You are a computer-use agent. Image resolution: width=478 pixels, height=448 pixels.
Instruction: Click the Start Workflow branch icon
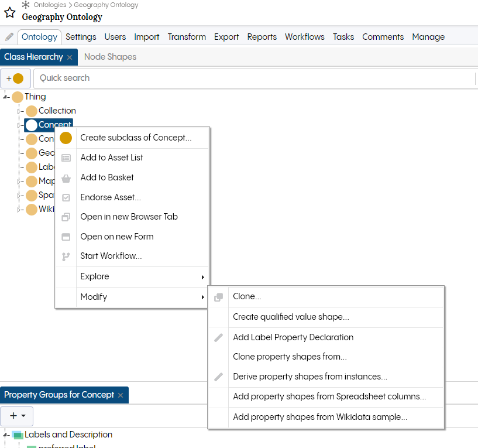click(66, 257)
